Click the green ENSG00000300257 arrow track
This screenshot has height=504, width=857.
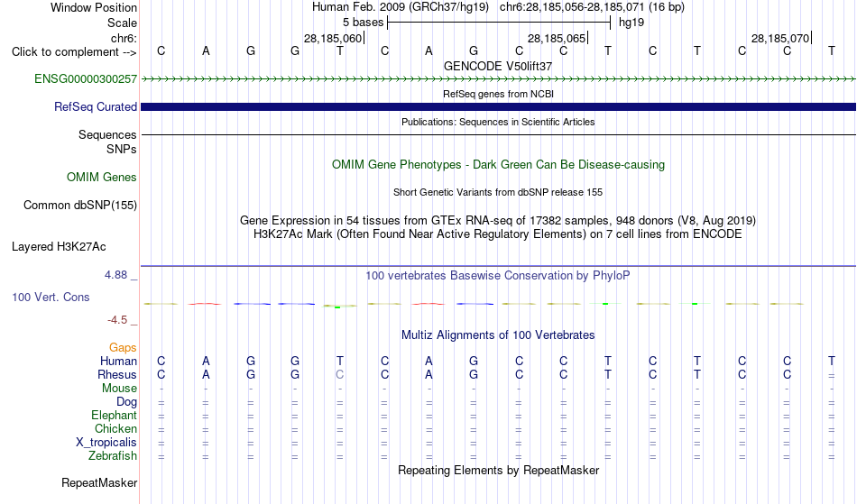point(498,79)
